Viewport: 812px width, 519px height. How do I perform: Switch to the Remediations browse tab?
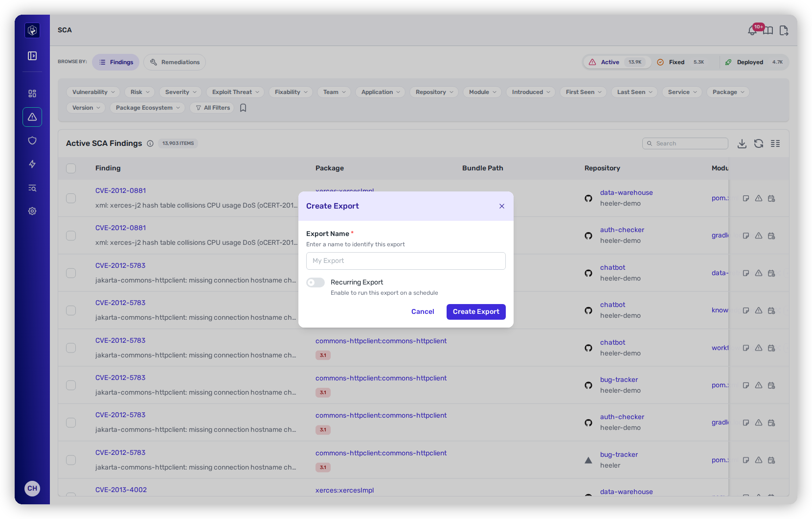point(175,62)
